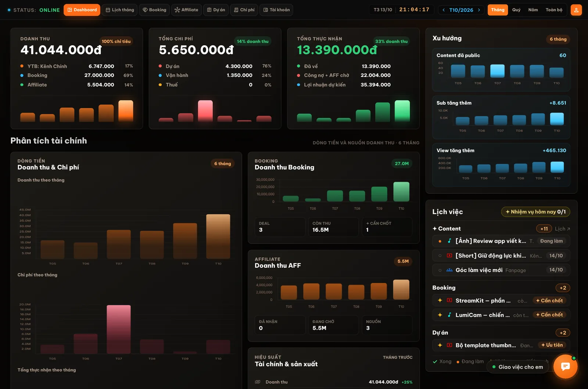588x389 pixels.
Task: Click the Nhiệm vụ hôm nay button
Action: click(535, 212)
